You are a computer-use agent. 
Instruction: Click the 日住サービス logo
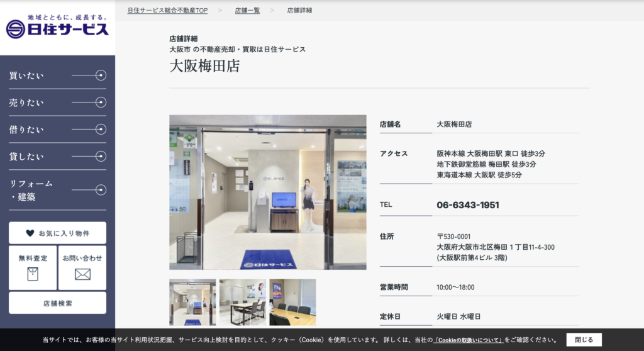point(57,26)
